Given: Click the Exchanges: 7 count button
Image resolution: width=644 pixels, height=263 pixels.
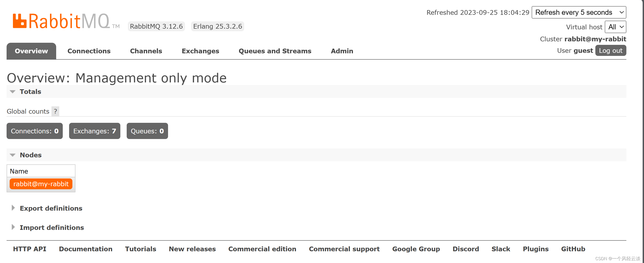Looking at the screenshot, I should (x=94, y=131).
